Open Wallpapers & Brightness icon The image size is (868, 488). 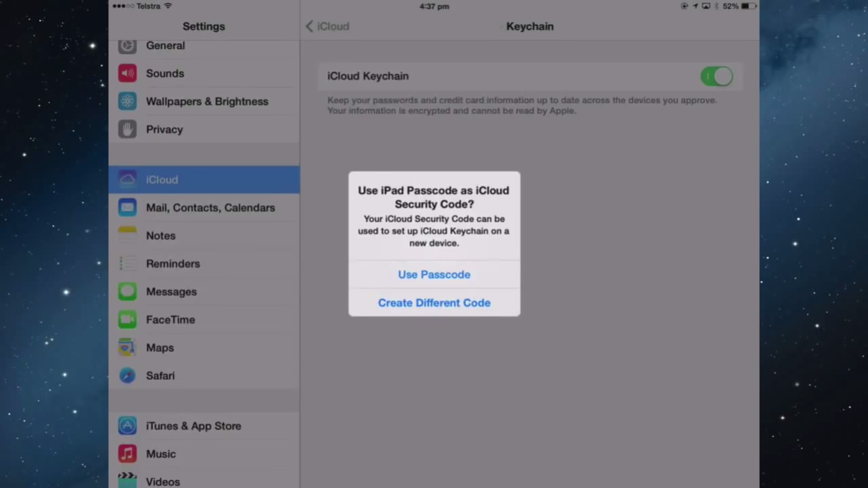coord(127,101)
